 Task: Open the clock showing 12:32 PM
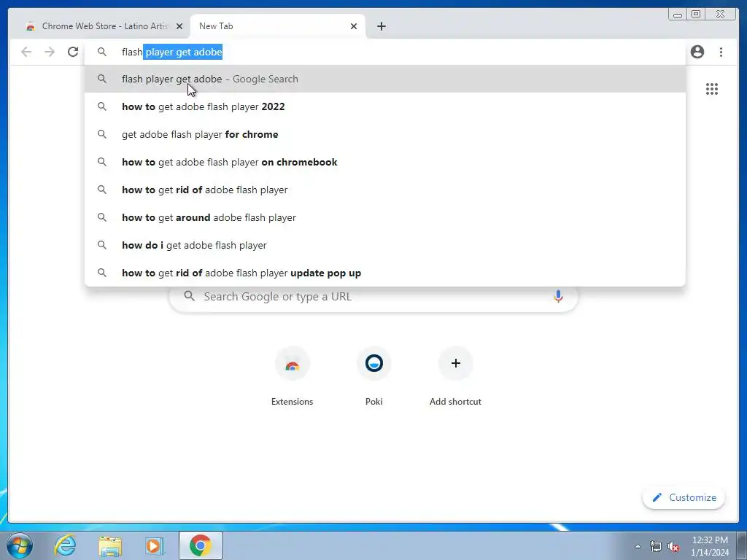710,545
